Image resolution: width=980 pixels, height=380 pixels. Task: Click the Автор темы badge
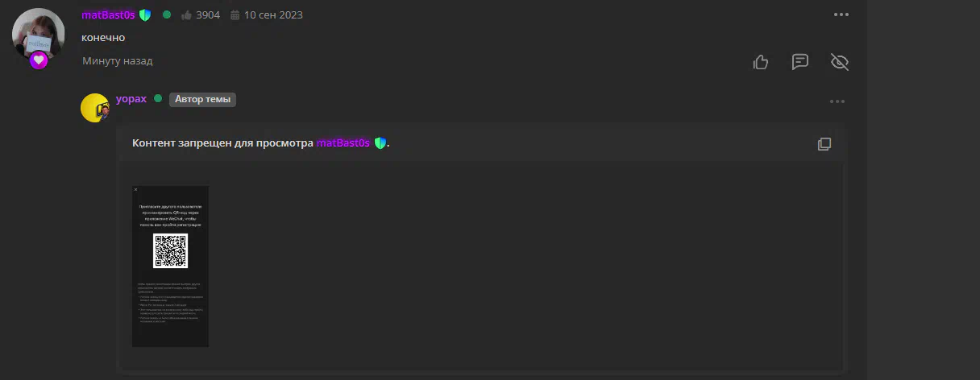[x=202, y=100]
